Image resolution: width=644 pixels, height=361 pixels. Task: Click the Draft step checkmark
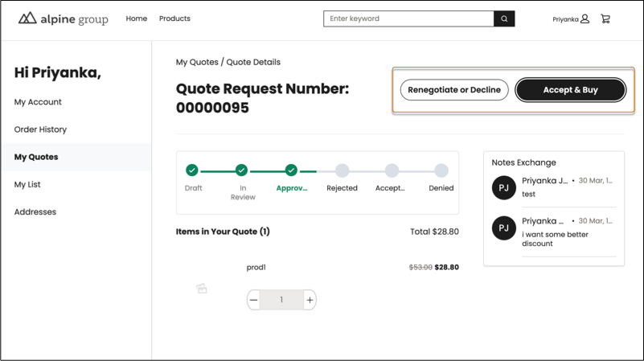coord(192,170)
